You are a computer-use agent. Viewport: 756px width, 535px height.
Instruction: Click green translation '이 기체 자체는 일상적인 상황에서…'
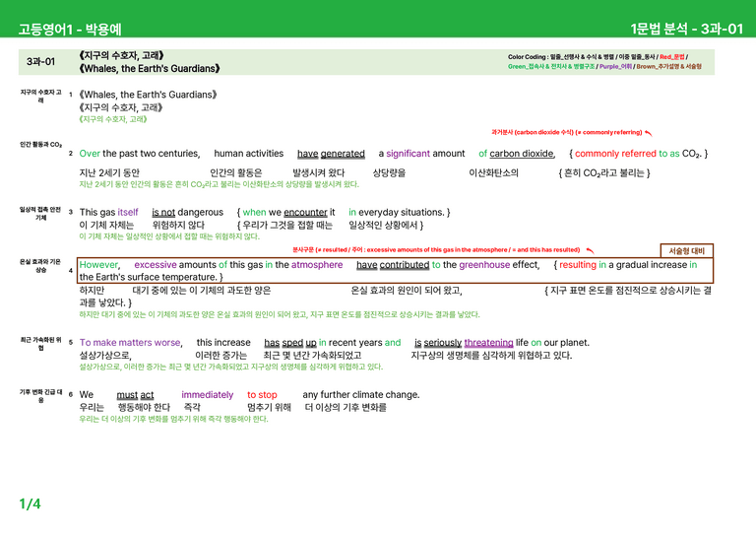(x=169, y=236)
